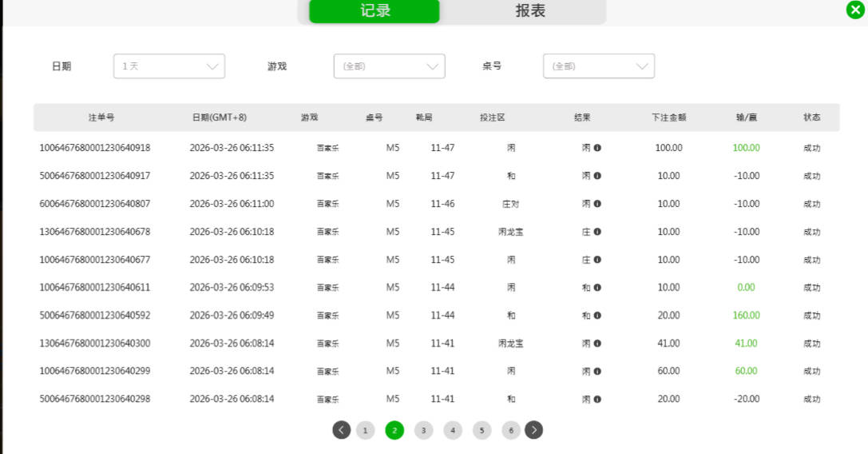Go to previous page arrow

(342, 430)
